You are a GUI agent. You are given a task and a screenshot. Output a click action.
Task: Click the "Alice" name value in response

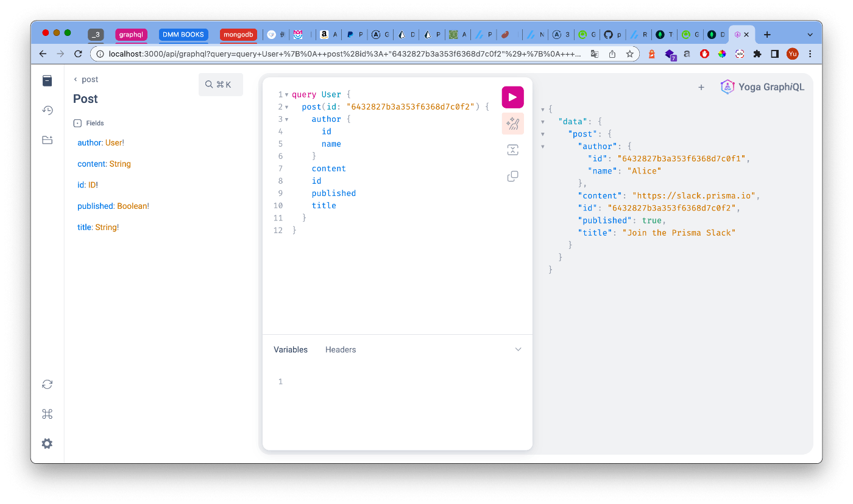(644, 171)
